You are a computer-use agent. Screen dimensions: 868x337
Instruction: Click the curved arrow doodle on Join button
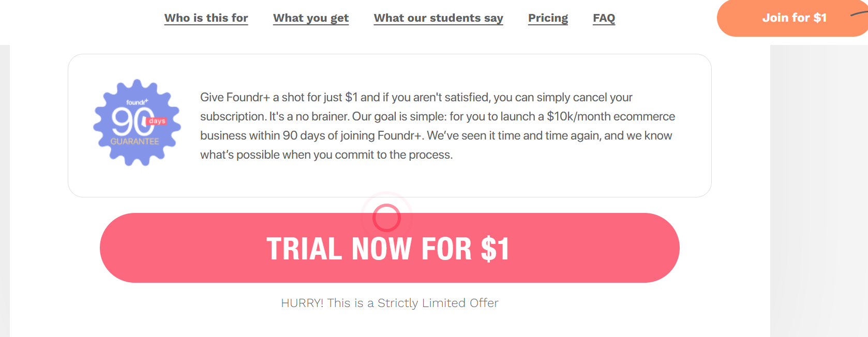click(859, 14)
